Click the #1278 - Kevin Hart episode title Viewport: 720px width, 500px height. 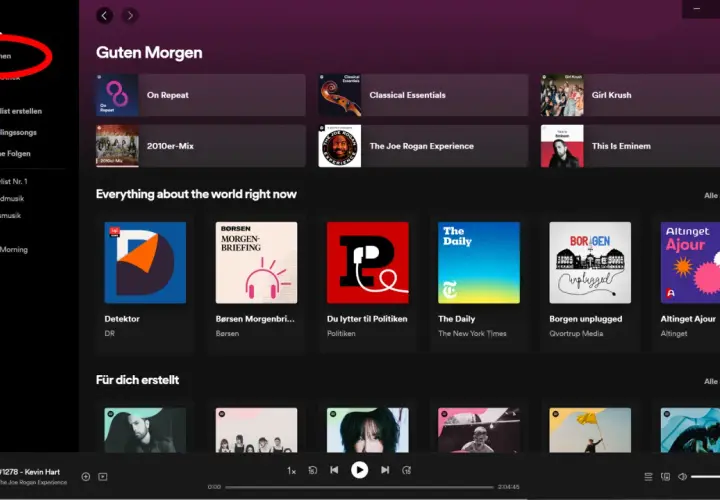(x=30, y=472)
